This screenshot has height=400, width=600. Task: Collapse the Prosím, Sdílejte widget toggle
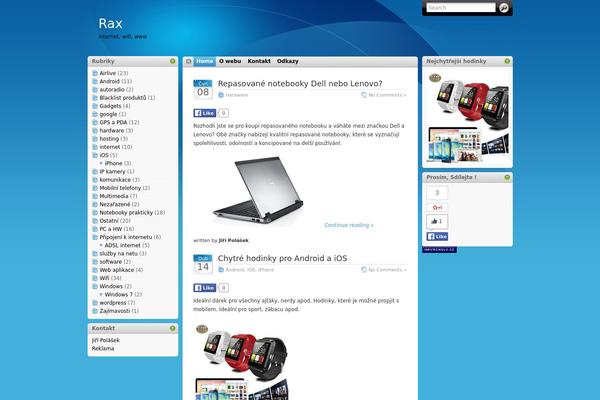(507, 178)
